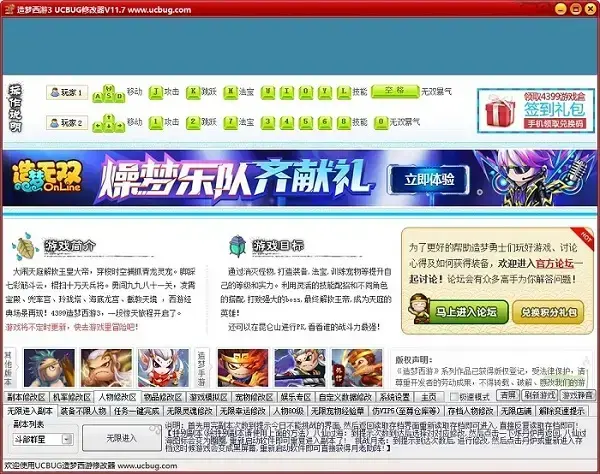Image resolution: width=600 pixels, height=474 pixels.
Task: Click the red 游戏将不定时更新 notice text
Action: click(x=72, y=327)
